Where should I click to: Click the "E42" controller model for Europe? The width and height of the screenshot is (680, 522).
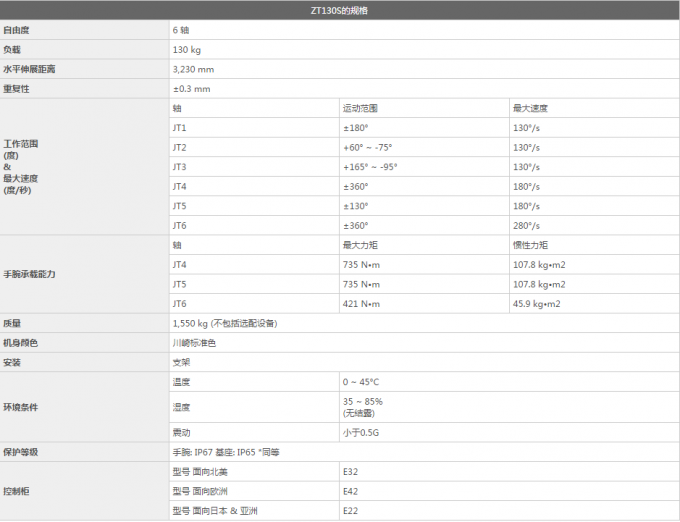(350, 491)
